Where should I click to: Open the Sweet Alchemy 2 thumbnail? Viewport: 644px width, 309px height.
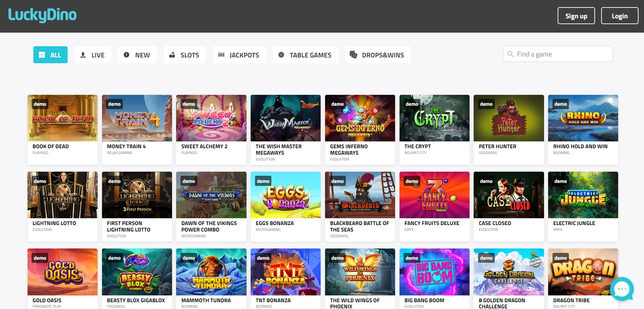211,118
